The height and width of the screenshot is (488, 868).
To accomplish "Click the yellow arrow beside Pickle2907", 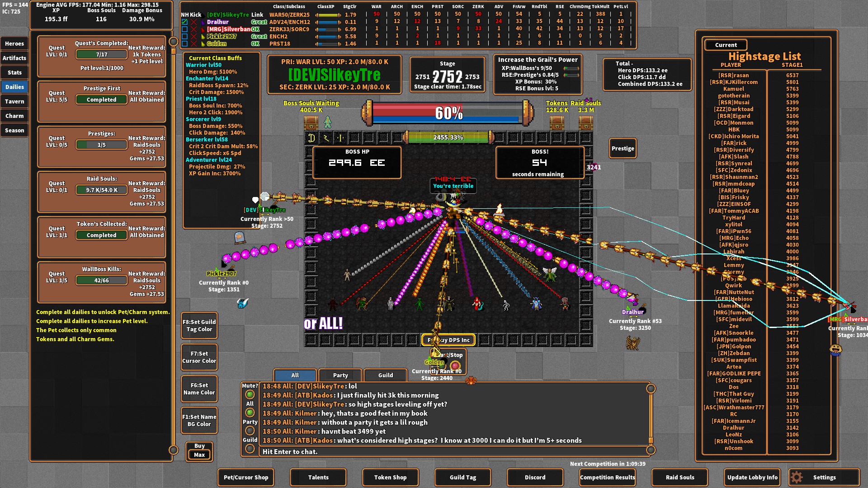I will point(203,36).
